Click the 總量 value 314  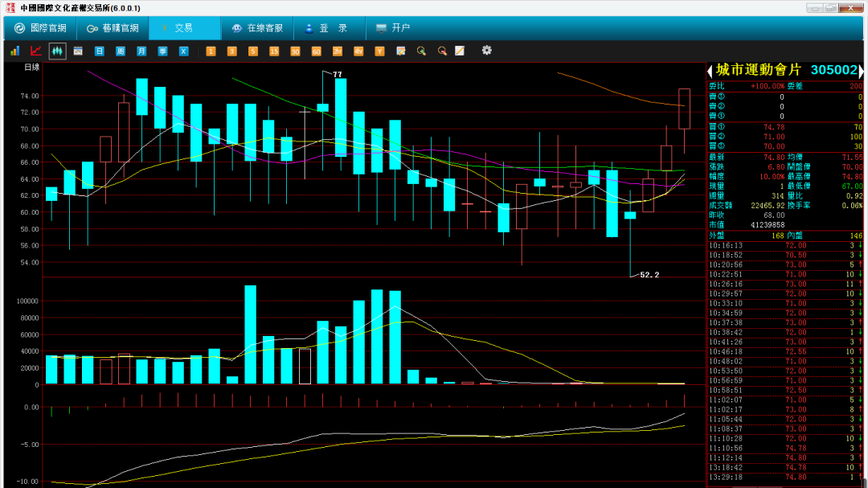click(x=778, y=196)
